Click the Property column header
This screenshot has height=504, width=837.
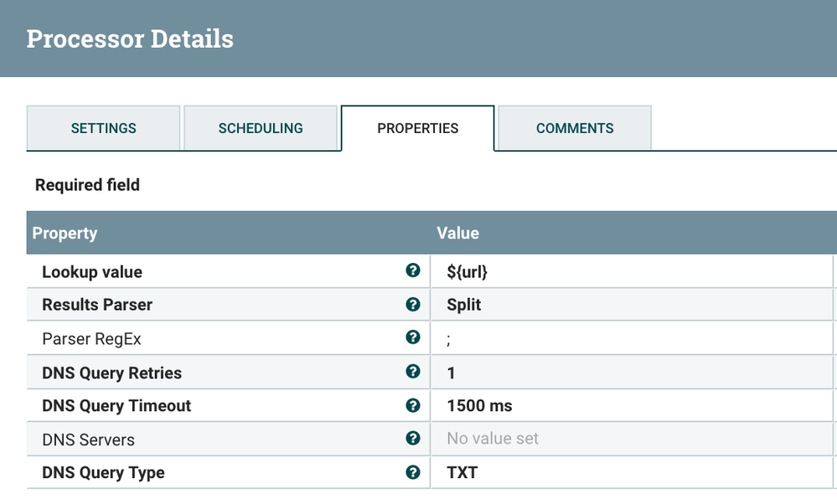[x=65, y=234]
